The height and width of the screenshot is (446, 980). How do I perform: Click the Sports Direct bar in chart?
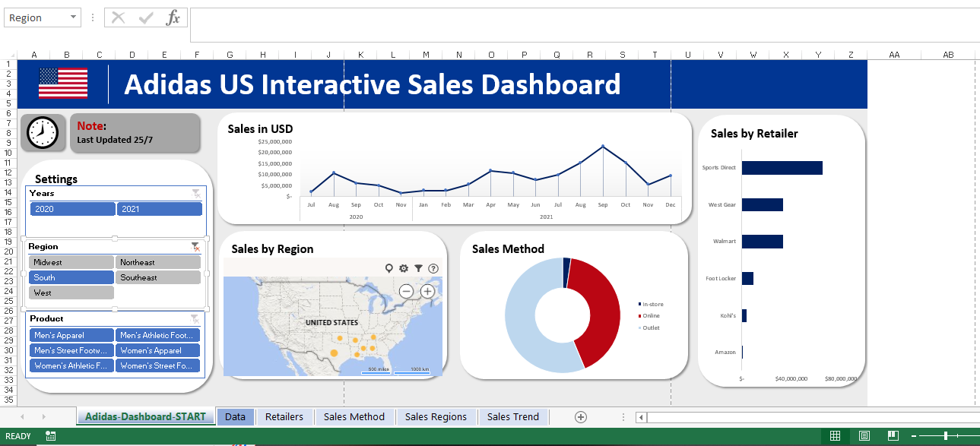pyautogui.click(x=782, y=168)
